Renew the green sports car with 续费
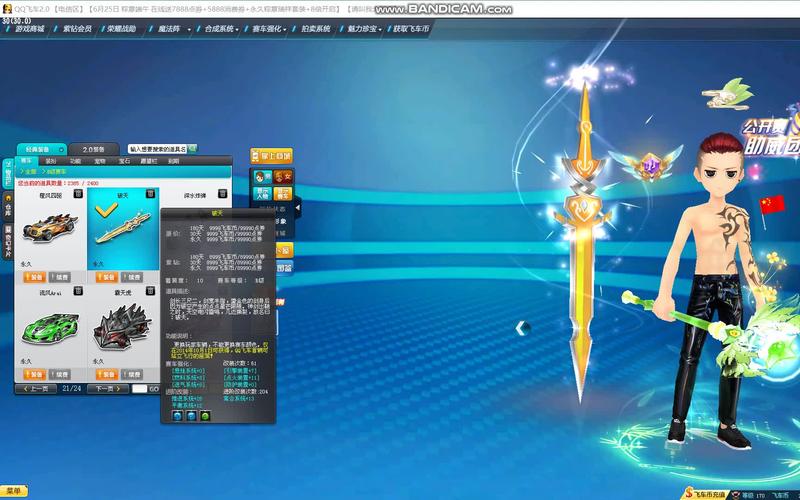This screenshot has height=500, width=800. coord(60,374)
